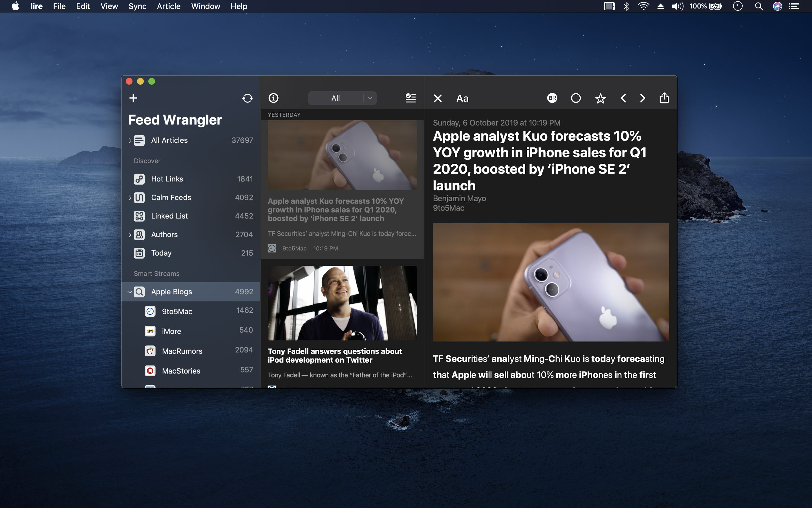Screen dimensions: 812x508
Task: Click the Linked List icon
Action: pyautogui.click(x=139, y=216)
